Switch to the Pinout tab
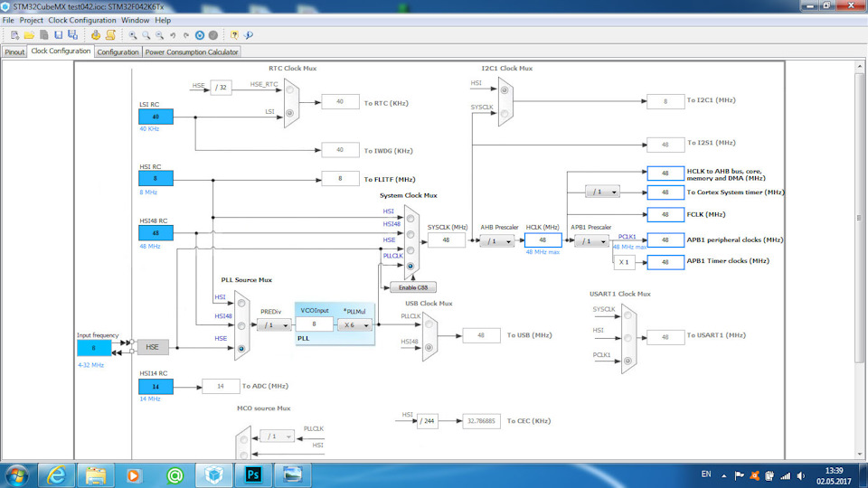Viewport: 868px width, 488px height. (x=14, y=52)
